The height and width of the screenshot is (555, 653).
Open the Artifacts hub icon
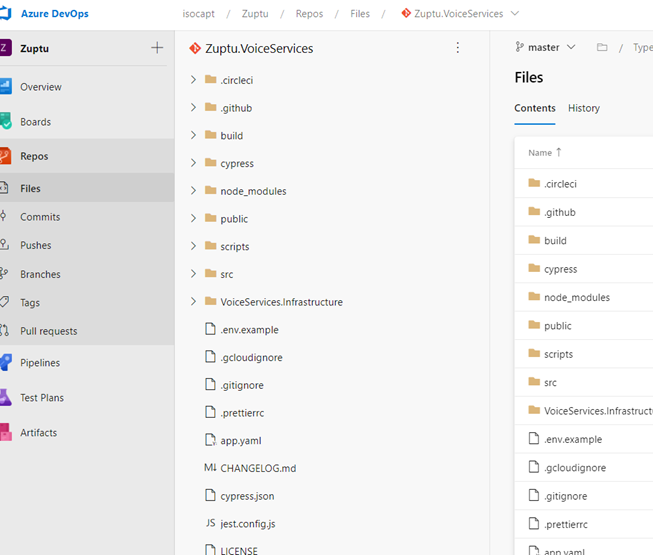tap(5, 432)
